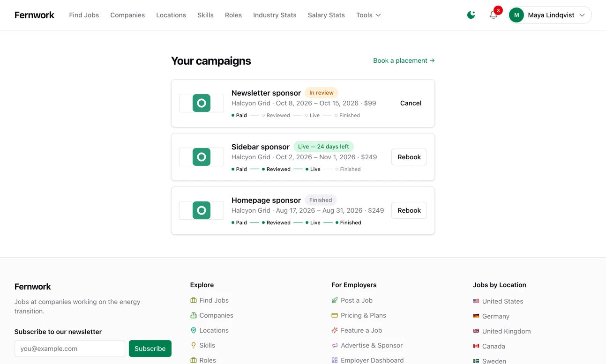Browse jobs in United Kingdom

pyautogui.click(x=507, y=331)
